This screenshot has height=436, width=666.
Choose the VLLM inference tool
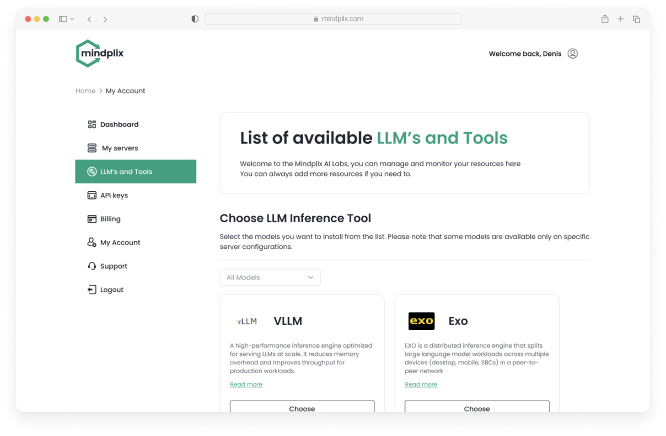tap(302, 408)
